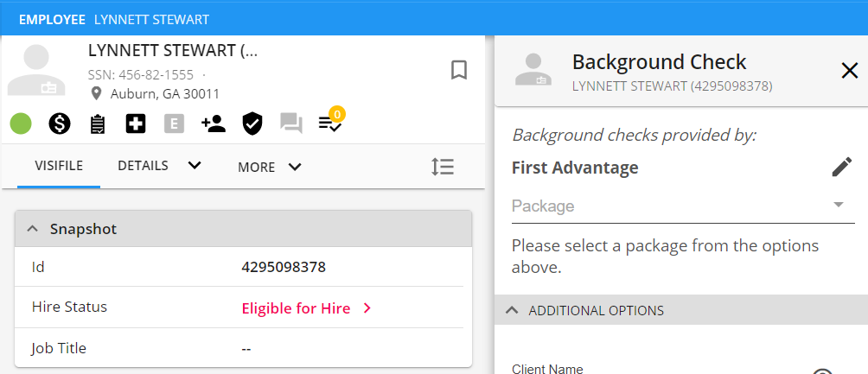868x374 pixels.
Task: Open the clipboard checklist icon
Action: pyautogui.click(x=98, y=124)
